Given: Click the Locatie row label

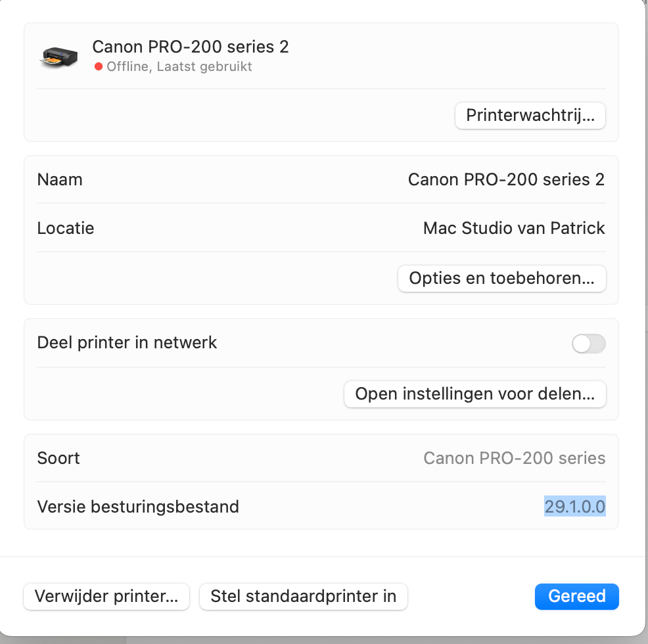Looking at the screenshot, I should tap(66, 228).
